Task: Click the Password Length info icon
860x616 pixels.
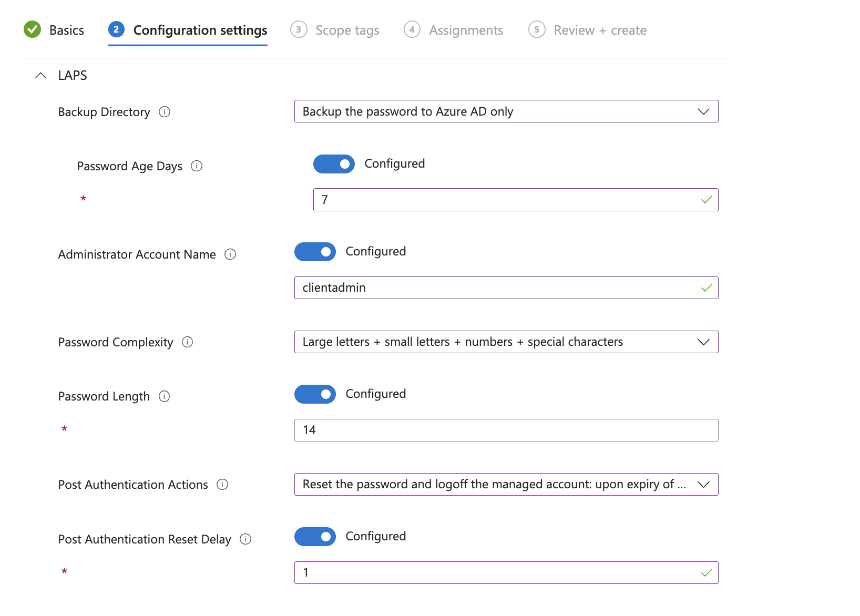Action: click(165, 396)
